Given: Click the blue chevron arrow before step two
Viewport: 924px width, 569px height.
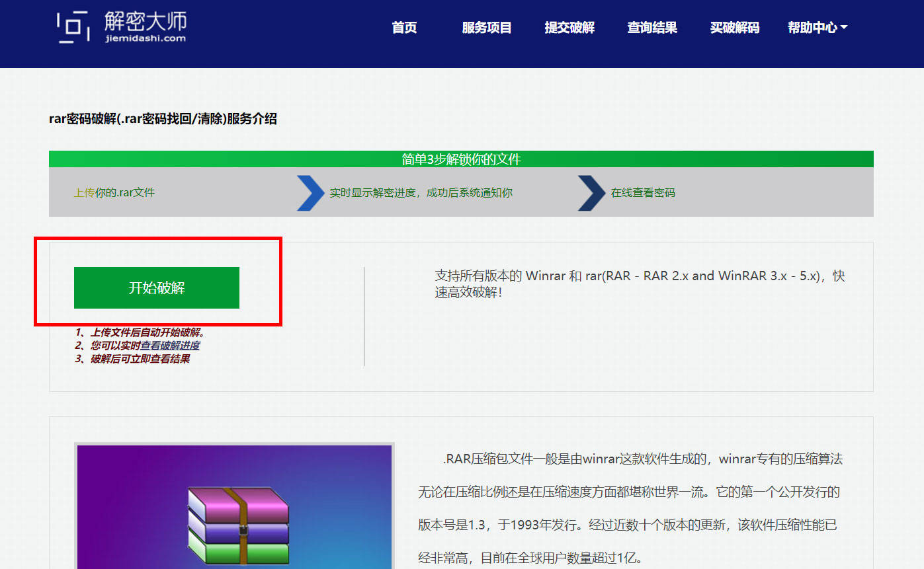Looking at the screenshot, I should coord(310,193).
